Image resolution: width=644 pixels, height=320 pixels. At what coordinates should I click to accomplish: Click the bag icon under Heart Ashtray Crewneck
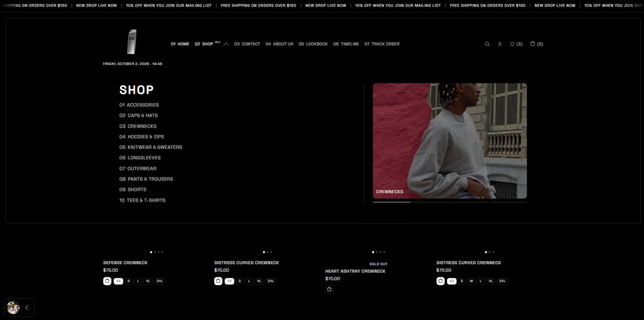(x=329, y=289)
